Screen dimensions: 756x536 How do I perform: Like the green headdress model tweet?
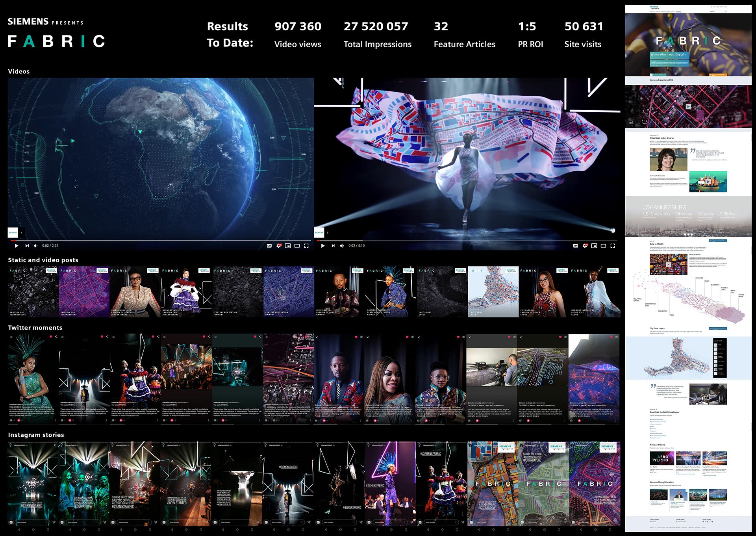[x=51, y=337]
